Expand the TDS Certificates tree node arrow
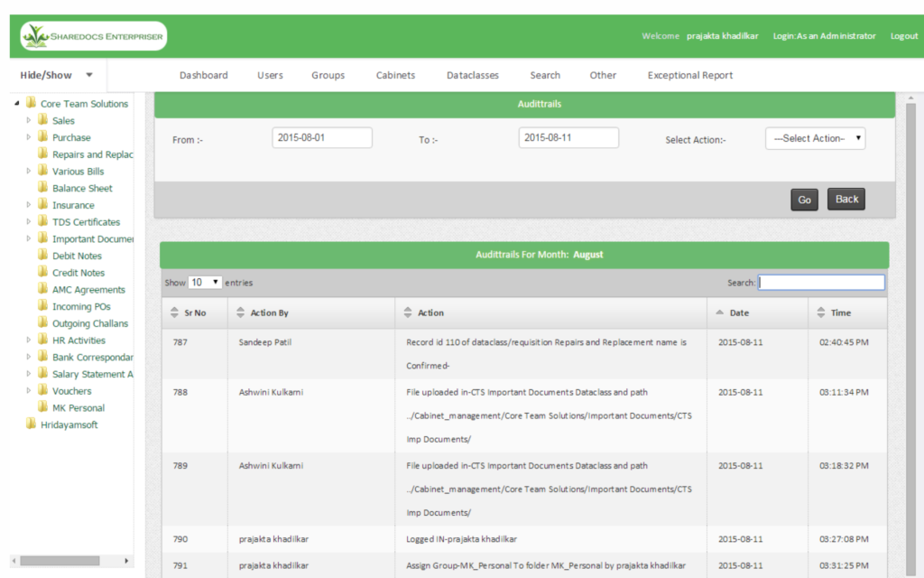 tap(28, 222)
